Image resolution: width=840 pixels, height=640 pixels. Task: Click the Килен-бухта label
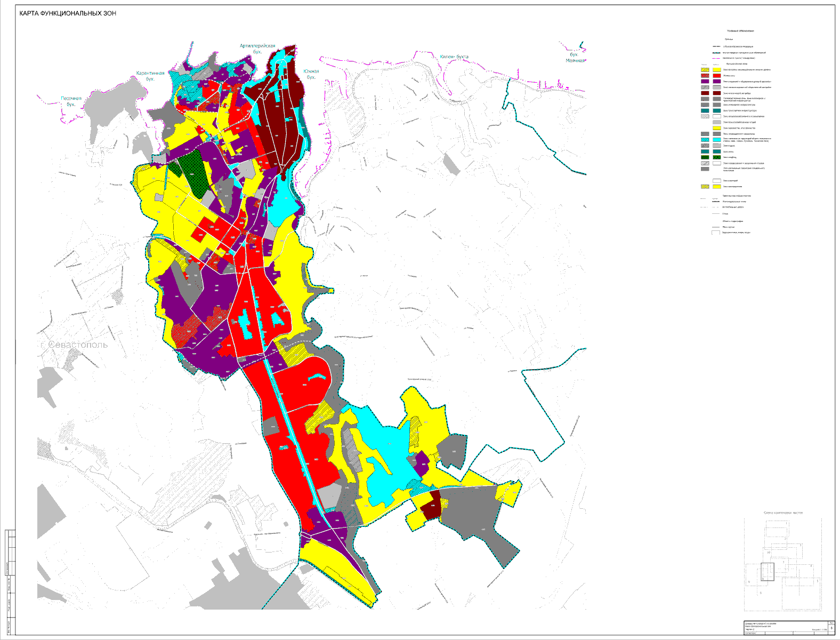[x=454, y=57]
